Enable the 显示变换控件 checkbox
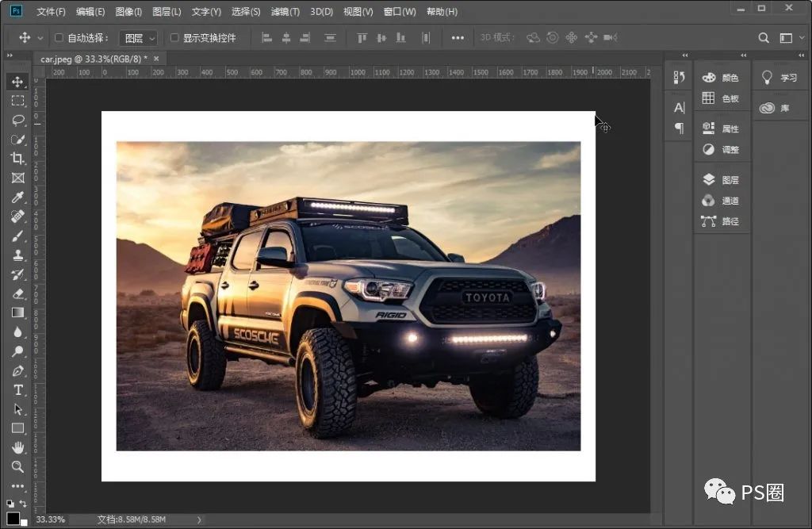This screenshot has width=812, height=529. (174, 37)
